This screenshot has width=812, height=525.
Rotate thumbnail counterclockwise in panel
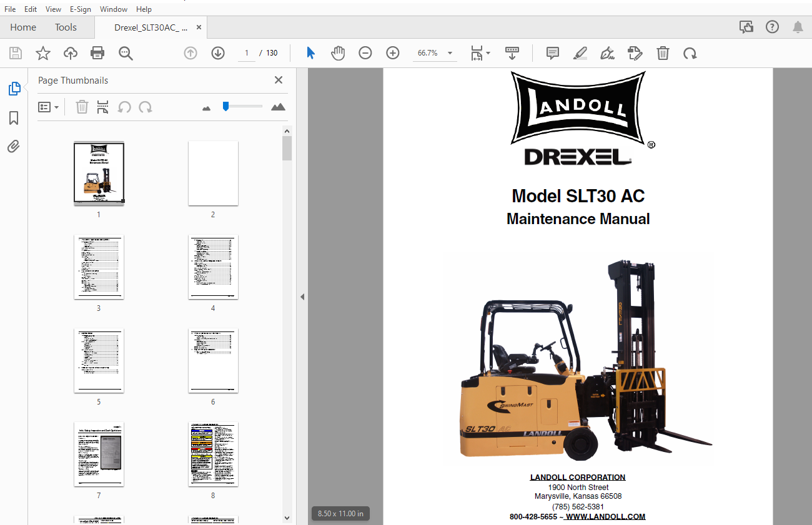[124, 107]
